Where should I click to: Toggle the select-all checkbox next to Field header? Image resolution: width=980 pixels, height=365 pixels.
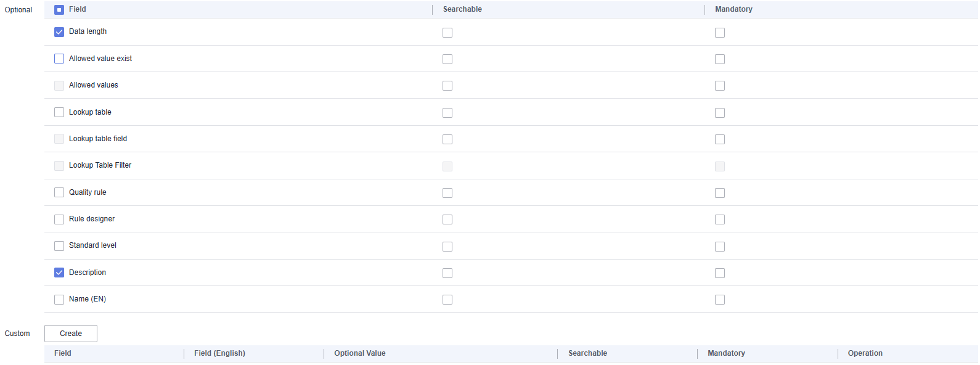click(x=59, y=10)
